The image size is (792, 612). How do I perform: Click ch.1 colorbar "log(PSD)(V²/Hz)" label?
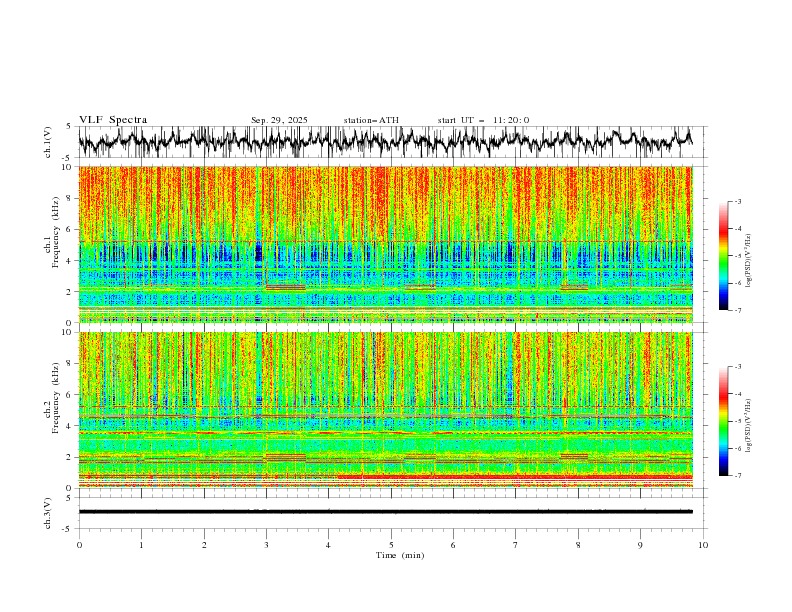click(749, 261)
